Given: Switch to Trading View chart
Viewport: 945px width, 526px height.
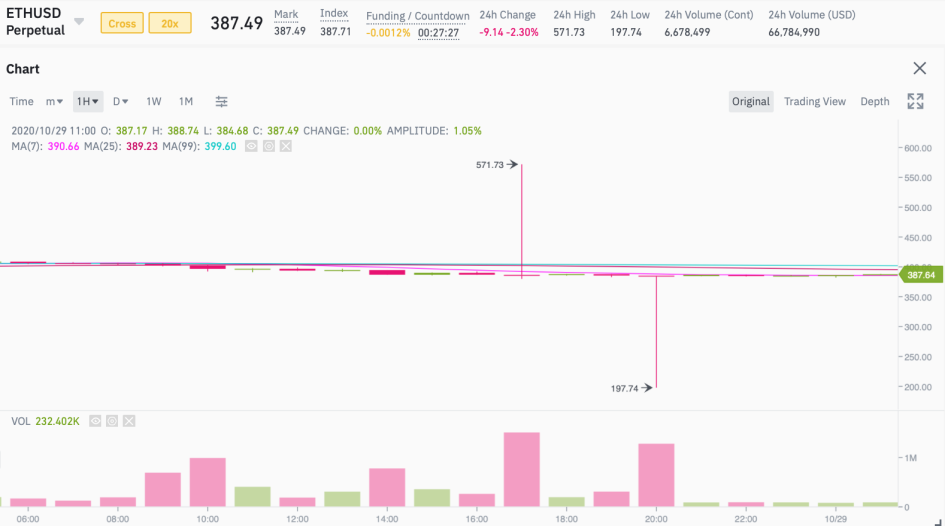Looking at the screenshot, I should pyautogui.click(x=815, y=101).
